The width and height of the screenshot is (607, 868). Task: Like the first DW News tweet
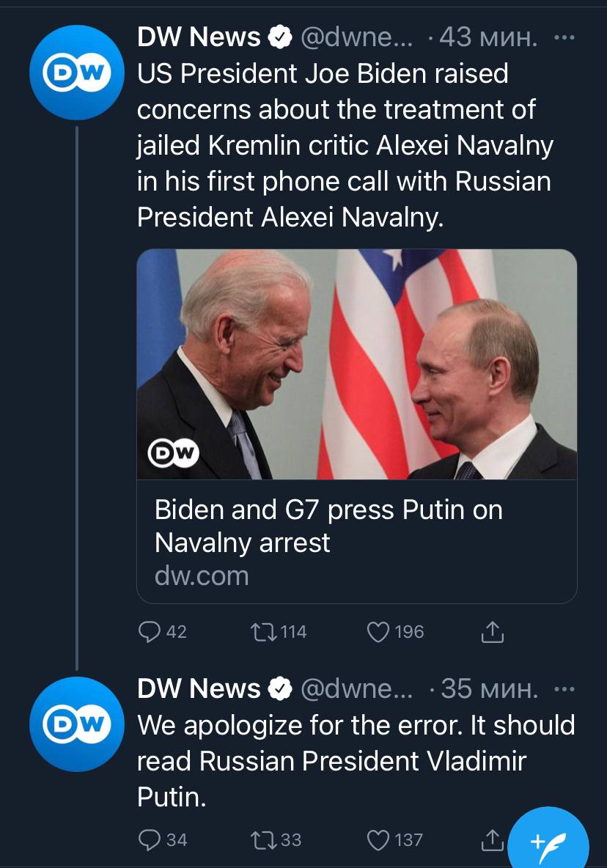pos(378,631)
